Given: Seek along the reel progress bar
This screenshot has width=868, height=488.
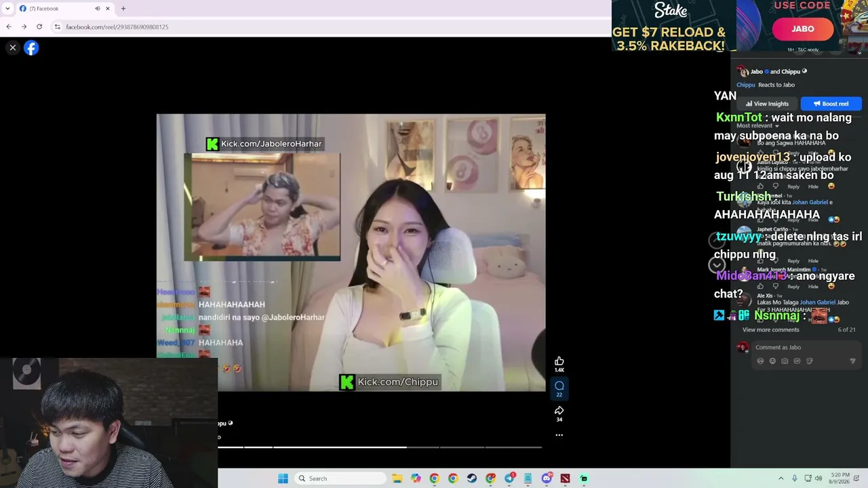Looking at the screenshot, I should pos(380,447).
